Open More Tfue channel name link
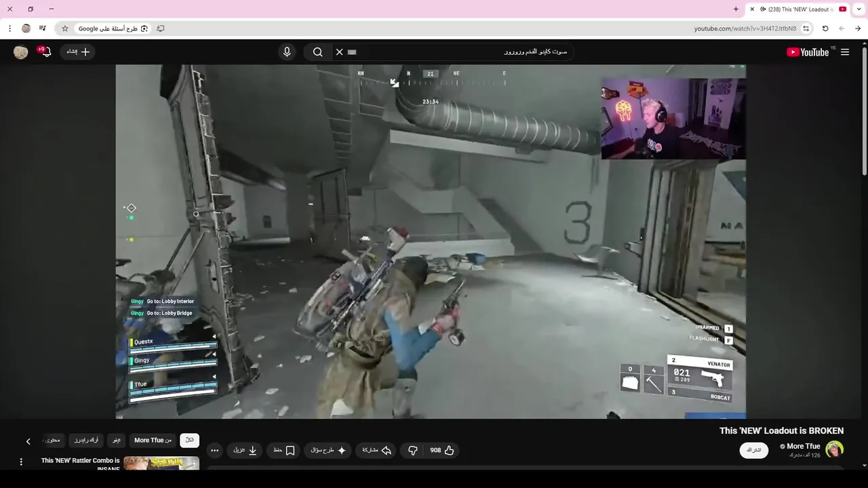Viewport: 868px width, 488px height. tap(804, 446)
